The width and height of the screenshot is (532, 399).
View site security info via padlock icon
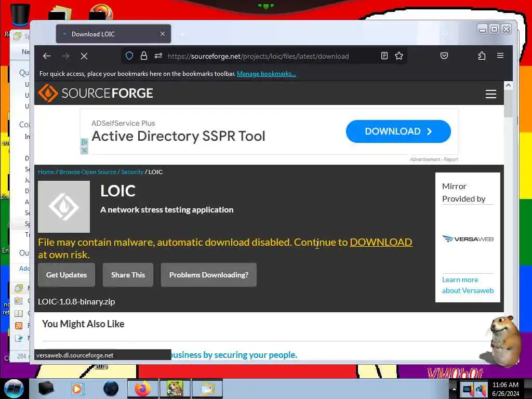click(144, 56)
